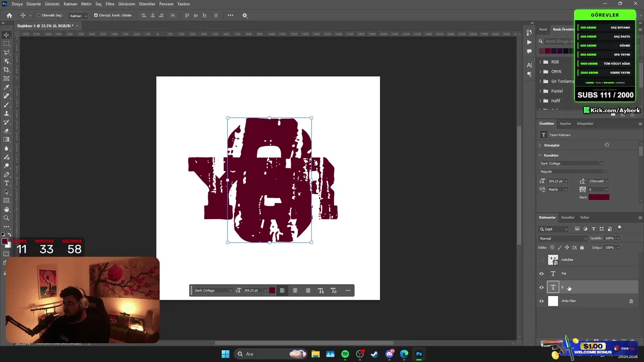This screenshot has height=362, width=644.
Task: Hide the selected 6 text layer
Action: [x=541, y=288]
